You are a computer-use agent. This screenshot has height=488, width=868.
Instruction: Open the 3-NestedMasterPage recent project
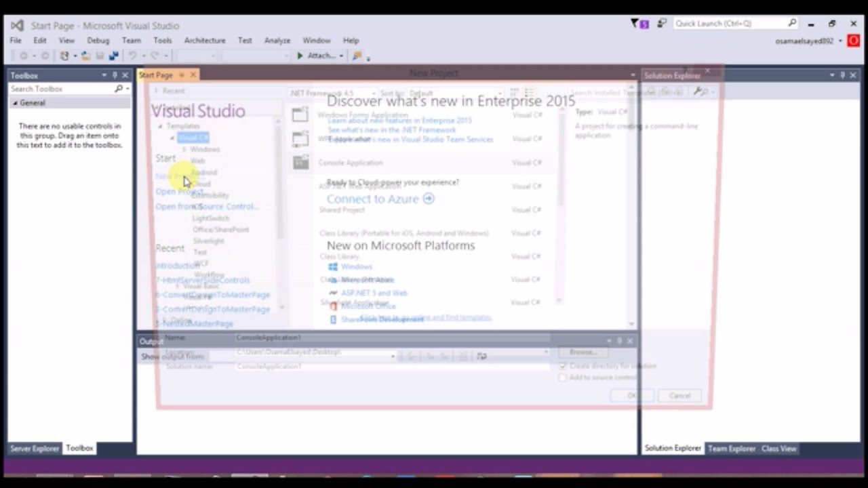point(194,323)
